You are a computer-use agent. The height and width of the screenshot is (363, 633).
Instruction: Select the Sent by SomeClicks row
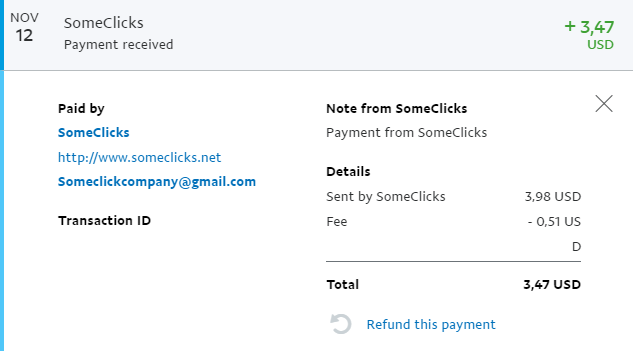(453, 197)
